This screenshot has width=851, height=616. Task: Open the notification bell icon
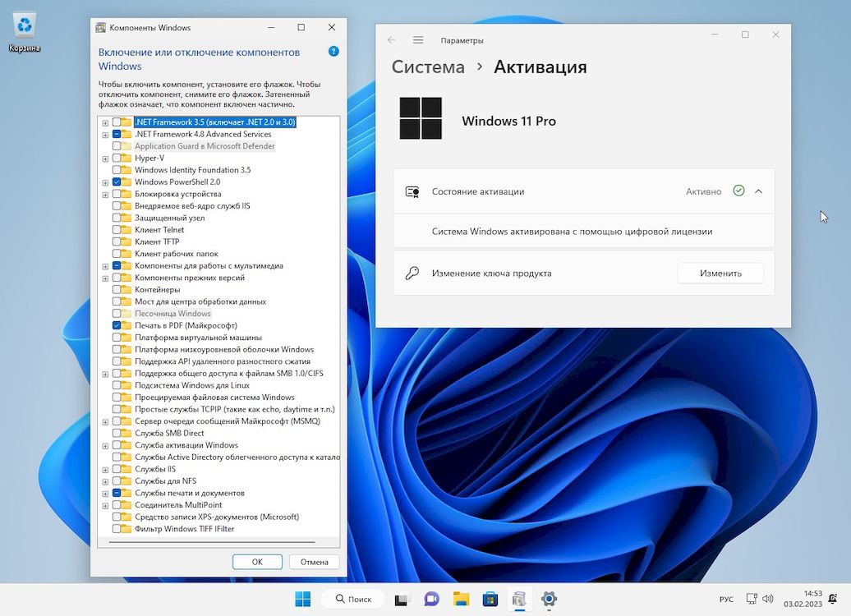tap(833, 600)
